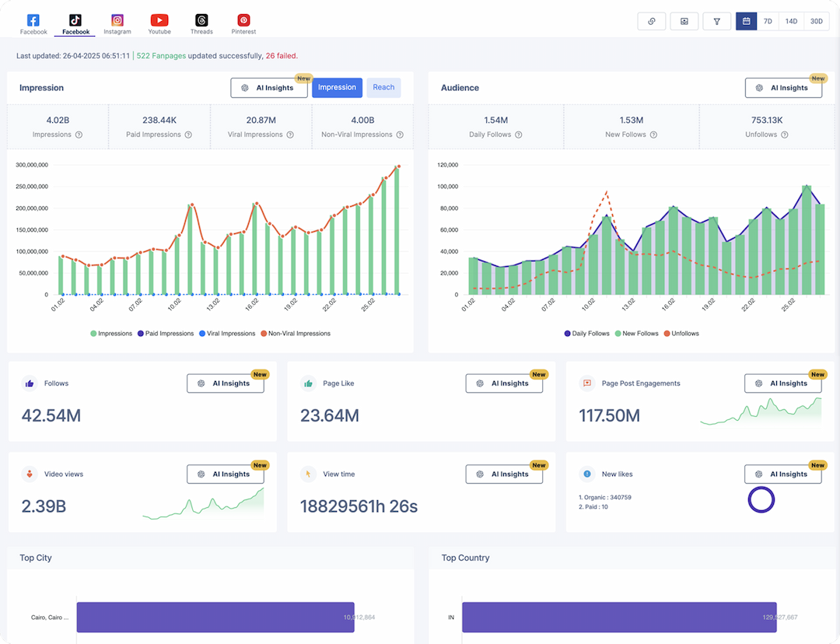
Task: Toggle the New Follows legend item
Action: [x=636, y=333]
